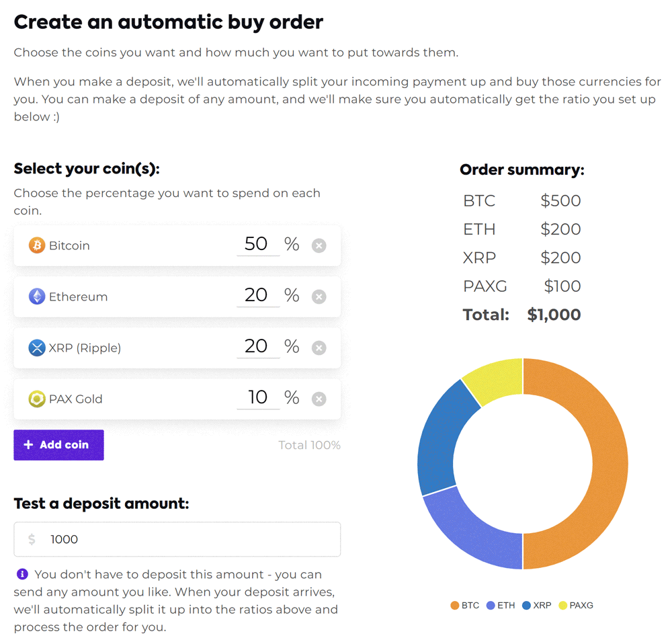
Task: Click the Ethereum coin icon
Action: pos(37,296)
